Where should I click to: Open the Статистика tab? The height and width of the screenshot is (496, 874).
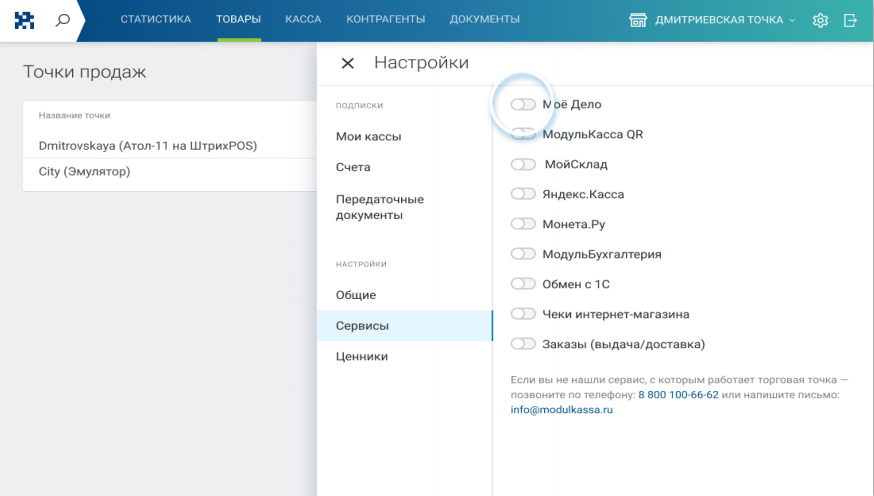click(x=155, y=20)
